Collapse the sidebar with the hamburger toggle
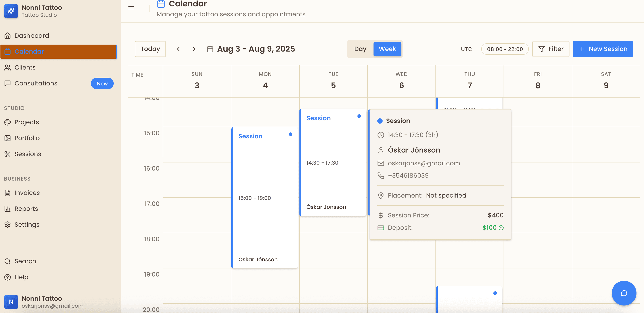Viewport: 644px width, 313px height. click(131, 8)
